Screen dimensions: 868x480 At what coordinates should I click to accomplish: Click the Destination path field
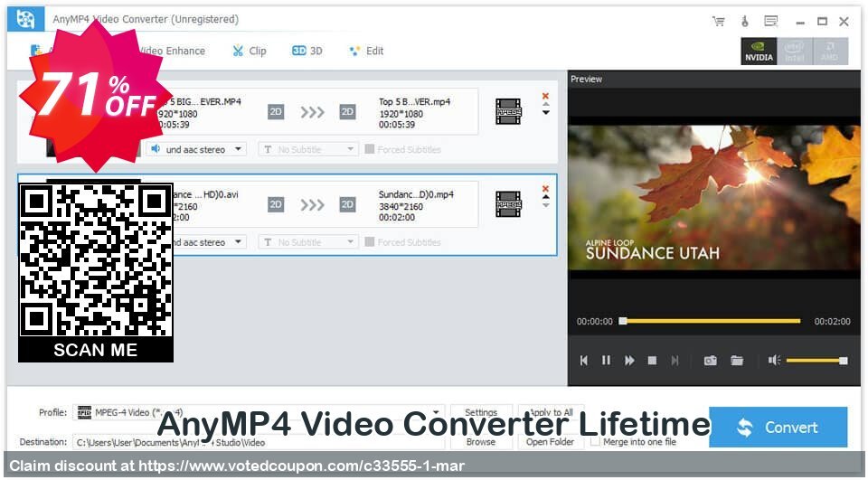pos(259,442)
